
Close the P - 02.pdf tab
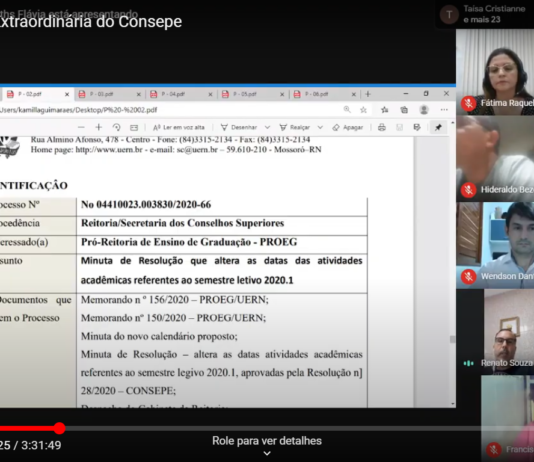click(x=67, y=94)
